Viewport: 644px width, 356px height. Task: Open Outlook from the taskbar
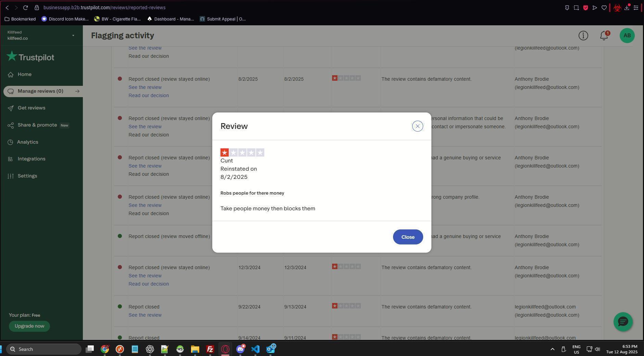(270, 349)
